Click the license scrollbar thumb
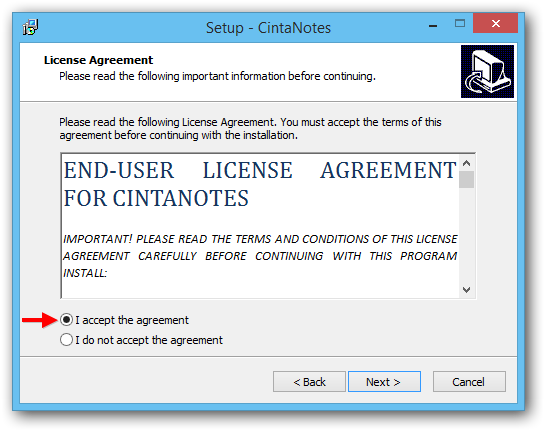Screen dimensions: 545x431 click(466, 180)
